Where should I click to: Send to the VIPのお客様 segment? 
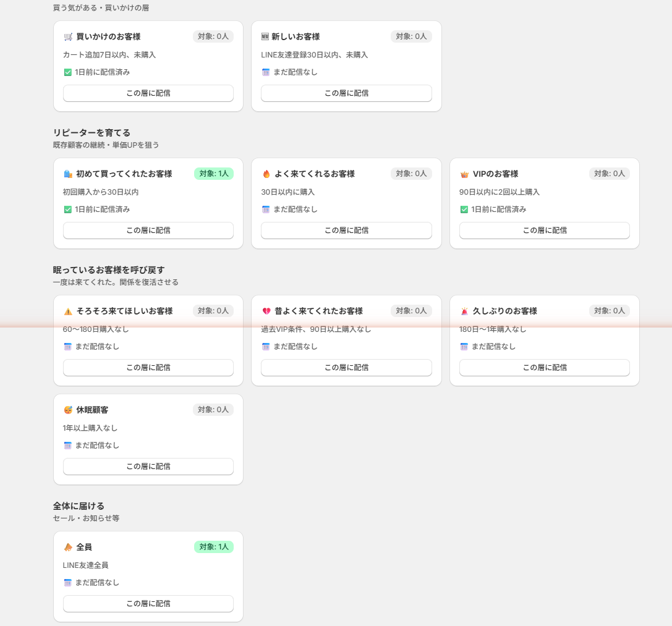(x=544, y=231)
